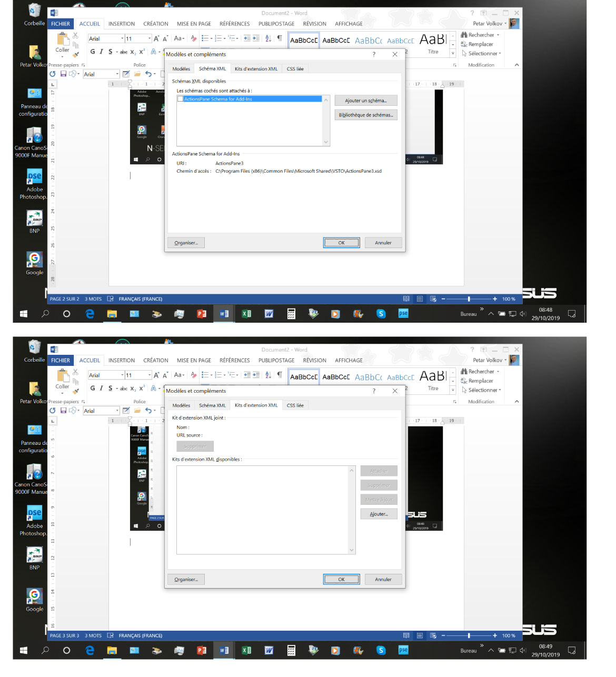This screenshot has height=677, width=616.
Task: Confirm OK in the Schéma XML dialog
Action: coord(341,243)
